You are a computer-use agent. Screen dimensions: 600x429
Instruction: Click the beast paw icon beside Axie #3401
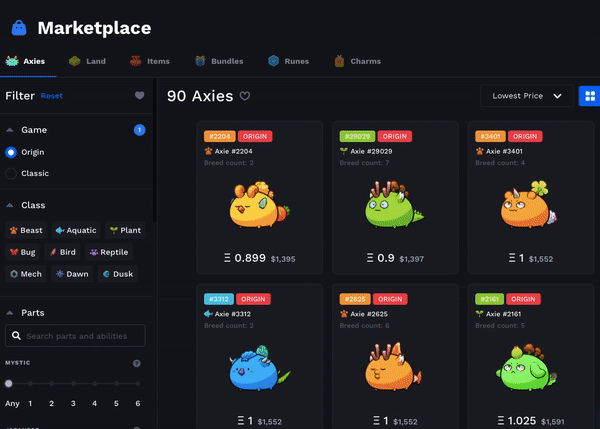(479, 151)
